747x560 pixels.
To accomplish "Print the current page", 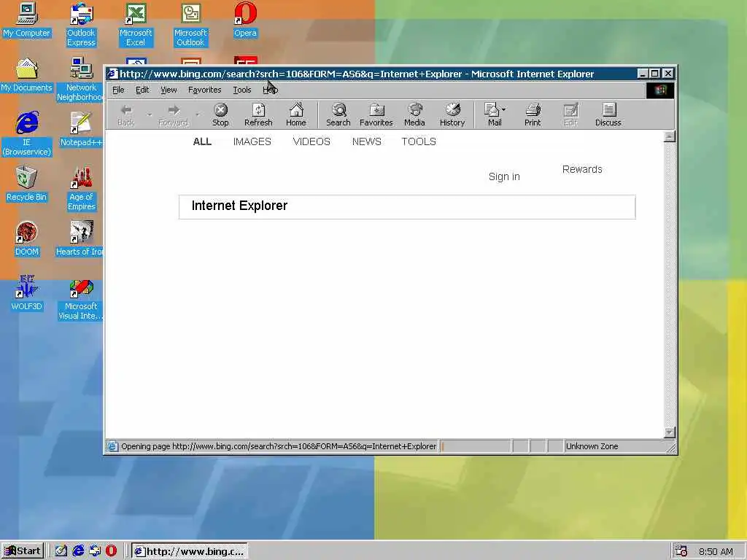I will point(533,114).
